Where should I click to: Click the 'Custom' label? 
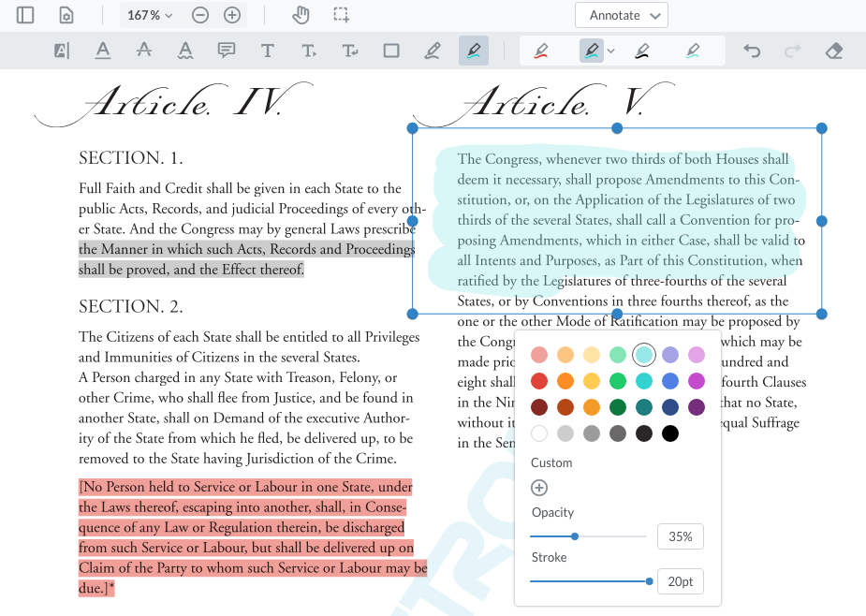point(551,463)
